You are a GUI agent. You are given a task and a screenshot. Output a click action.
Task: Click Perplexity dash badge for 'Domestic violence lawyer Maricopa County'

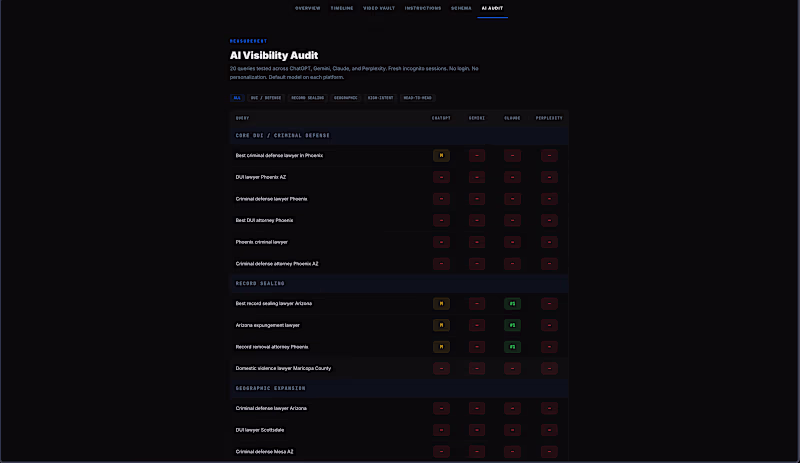point(549,369)
